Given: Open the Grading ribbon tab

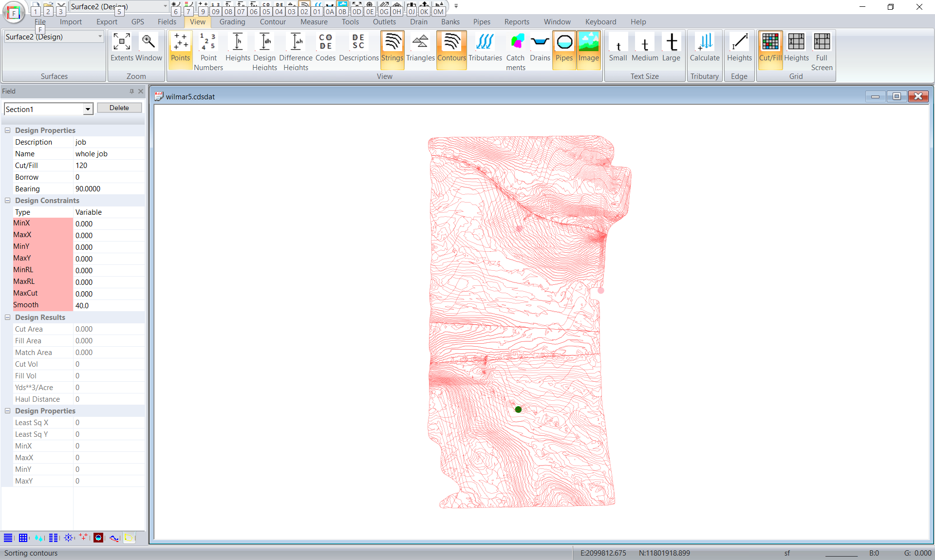Looking at the screenshot, I should pos(232,22).
